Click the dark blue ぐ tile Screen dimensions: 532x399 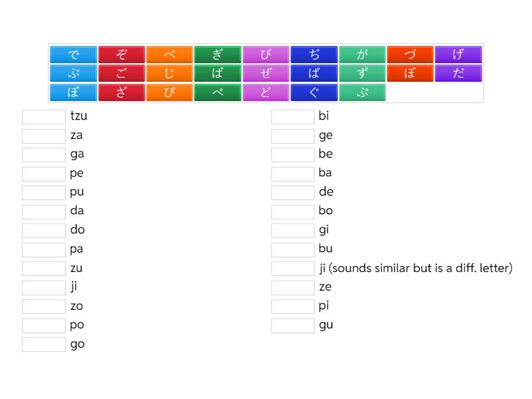pos(314,92)
